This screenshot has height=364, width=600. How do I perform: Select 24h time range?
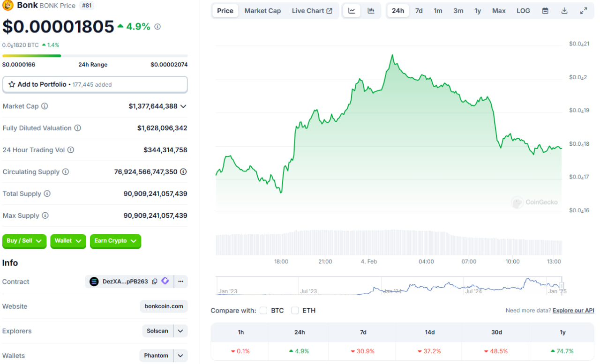(398, 11)
